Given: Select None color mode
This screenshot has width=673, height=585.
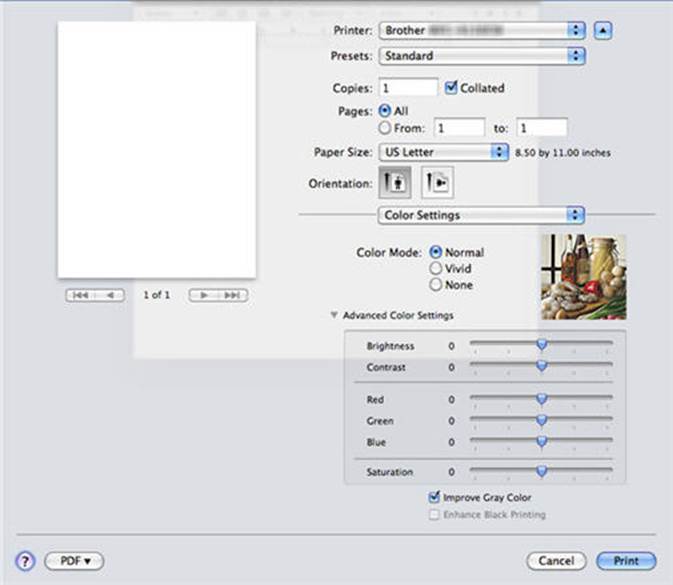Looking at the screenshot, I should pyautogui.click(x=435, y=285).
